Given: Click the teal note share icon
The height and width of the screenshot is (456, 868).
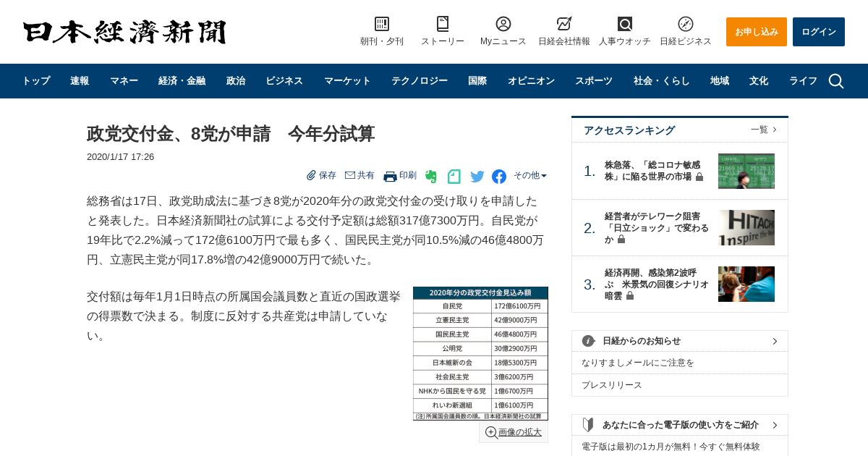Looking at the screenshot, I should point(454,176).
